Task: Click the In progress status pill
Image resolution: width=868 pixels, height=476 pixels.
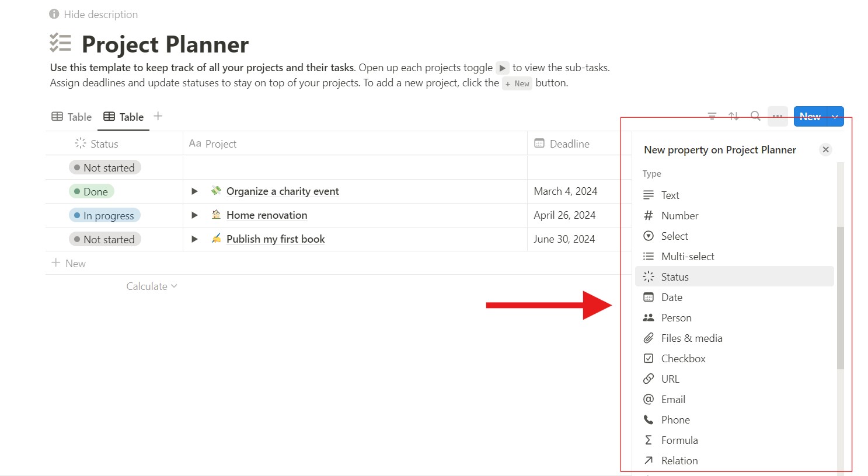Action: click(104, 215)
